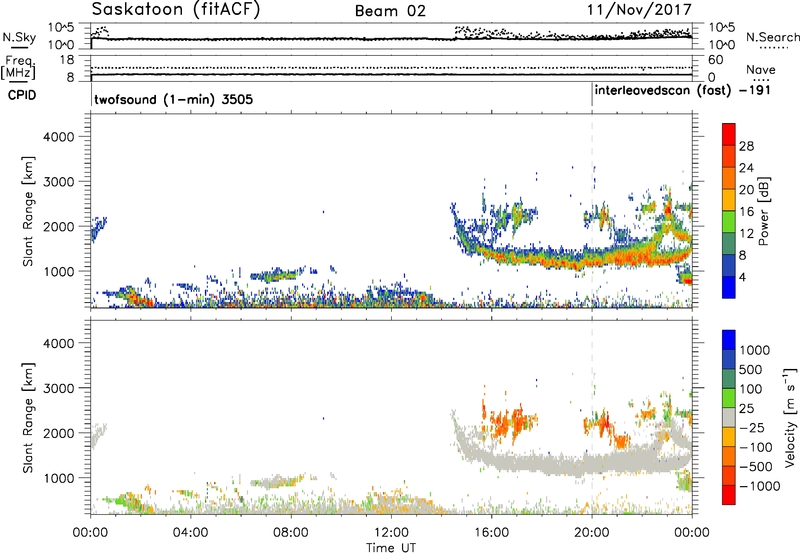Click the CPID change marker at 20:00
The image size is (800, 554).
point(592,94)
